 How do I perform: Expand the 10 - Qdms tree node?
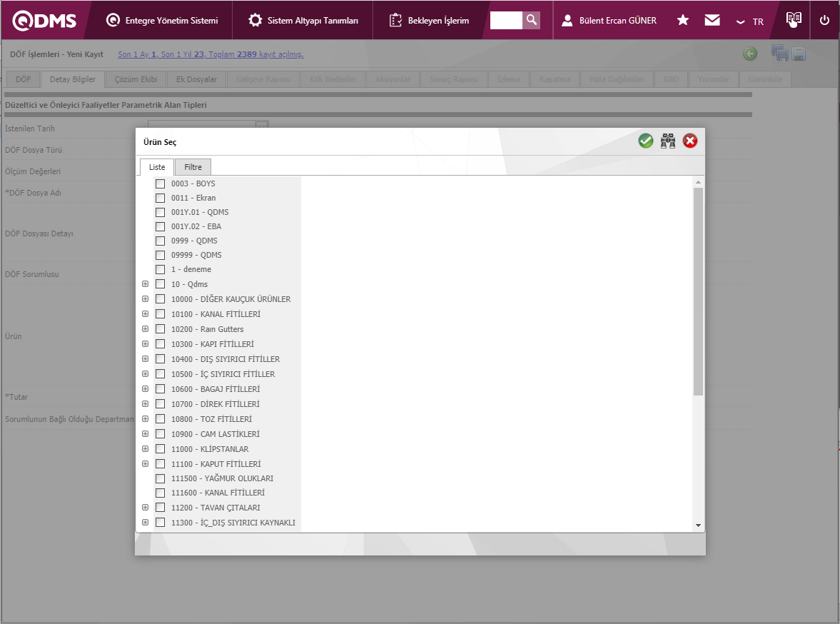click(x=146, y=284)
